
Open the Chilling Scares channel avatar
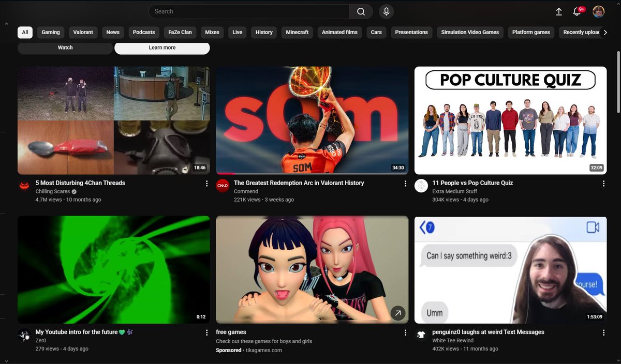tap(24, 186)
